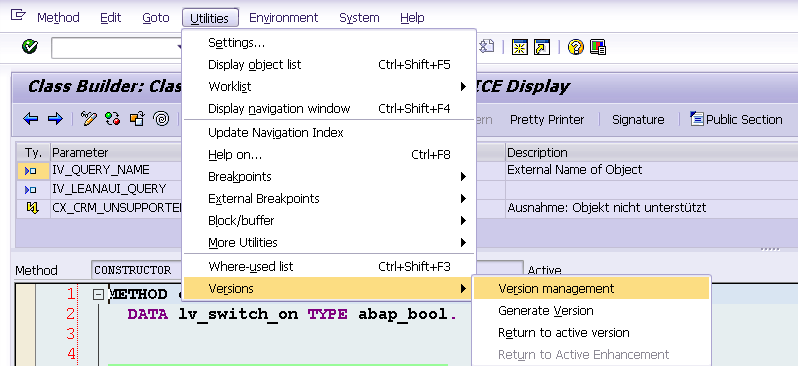This screenshot has width=798, height=366.
Task: Open Where-used list
Action: coord(329,266)
